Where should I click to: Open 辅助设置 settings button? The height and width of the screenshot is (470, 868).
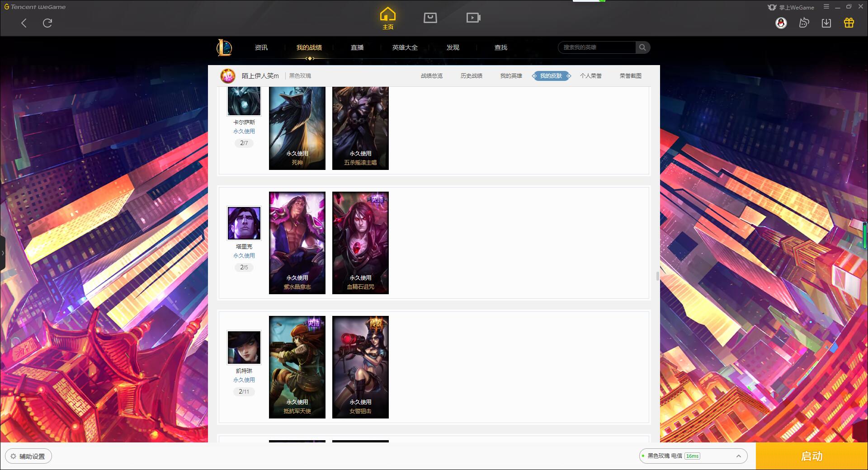[28, 456]
